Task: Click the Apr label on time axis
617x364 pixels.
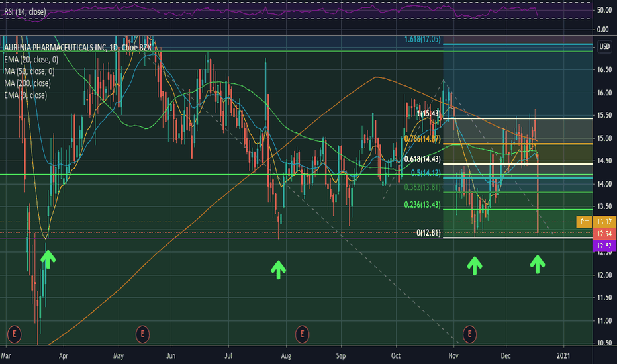Action: [64, 356]
